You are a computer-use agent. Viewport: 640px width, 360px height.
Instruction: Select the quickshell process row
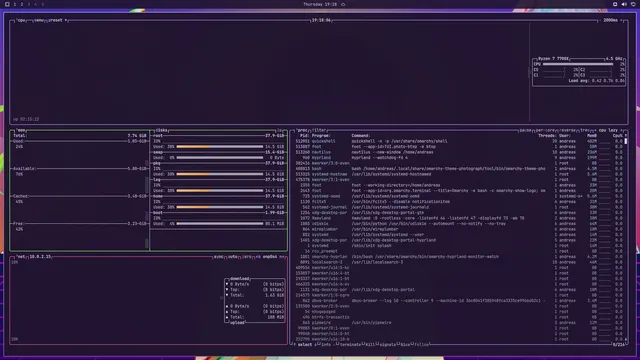(459, 141)
